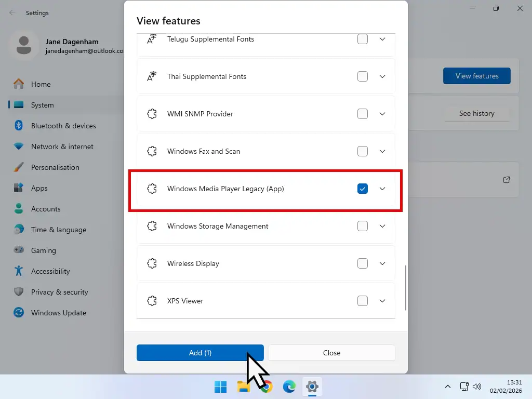Click the Windows Fax and Scan feature icon
Image resolution: width=532 pixels, height=399 pixels.
coord(152,151)
